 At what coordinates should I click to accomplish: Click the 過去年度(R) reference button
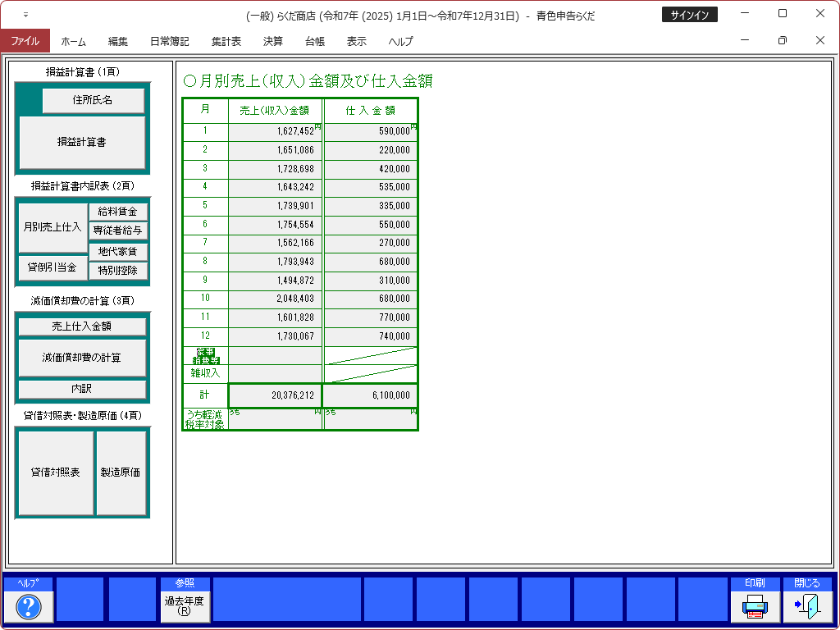(185, 606)
